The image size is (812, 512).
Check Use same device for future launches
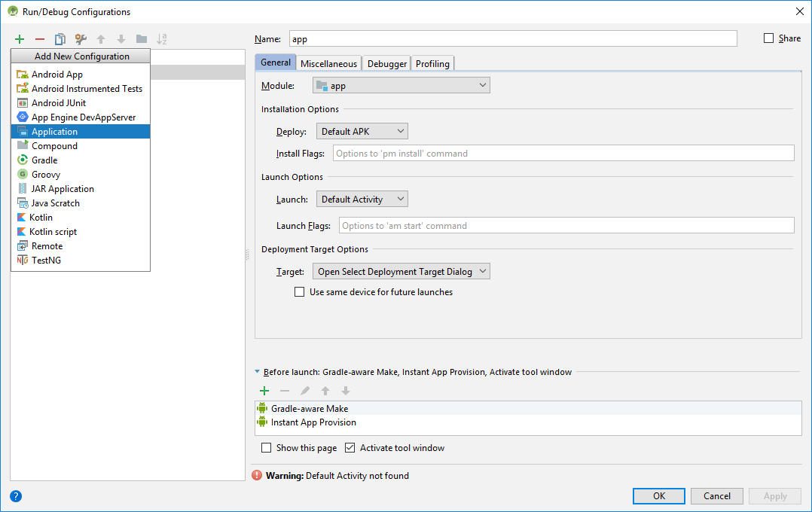(300, 292)
